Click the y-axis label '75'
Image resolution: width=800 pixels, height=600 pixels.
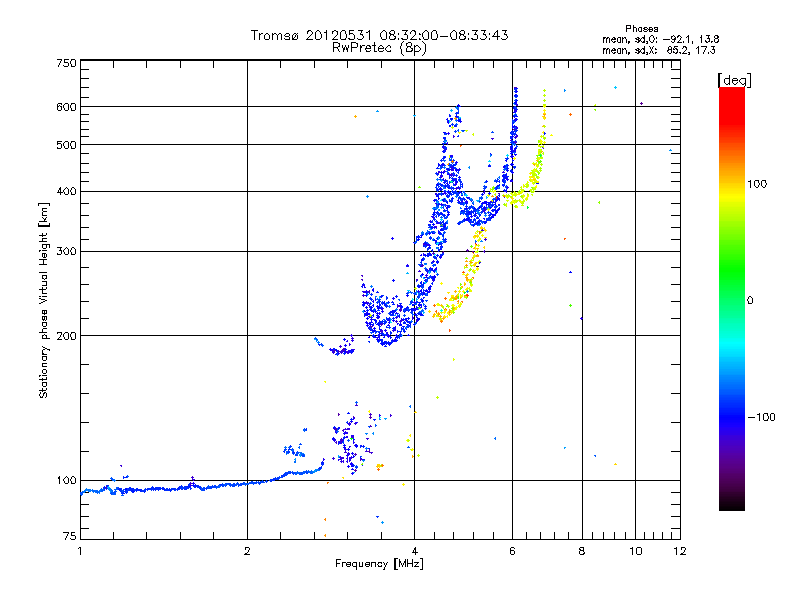point(70,536)
